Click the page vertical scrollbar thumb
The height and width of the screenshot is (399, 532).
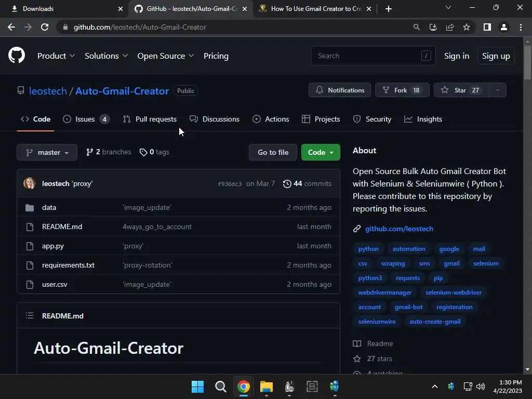click(x=527, y=63)
